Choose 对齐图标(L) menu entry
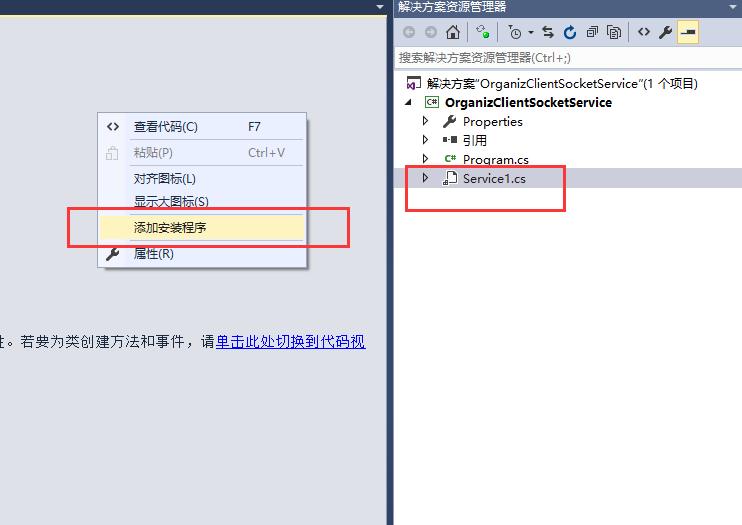Screen dimensions: 742x525 click(202, 179)
